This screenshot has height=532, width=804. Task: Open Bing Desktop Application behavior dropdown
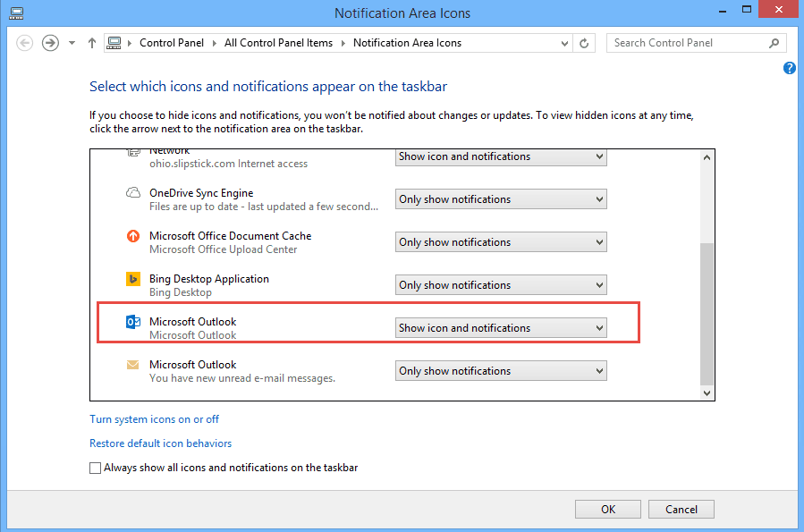click(x=501, y=285)
